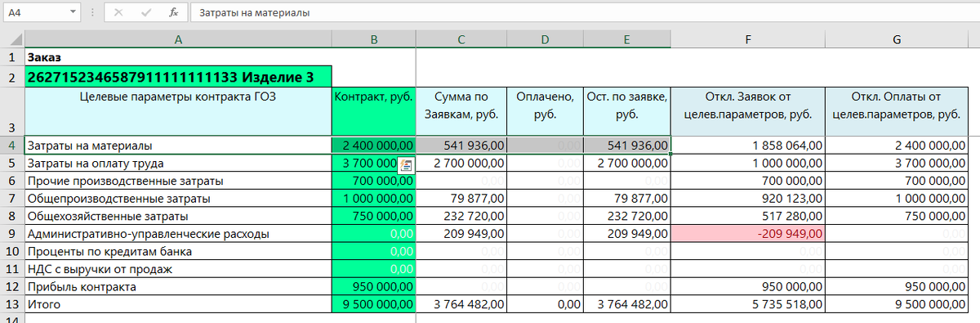Viewport: 980px width, 323px height.
Task: Click cell Прочие производственные затраты
Action: 178,180
